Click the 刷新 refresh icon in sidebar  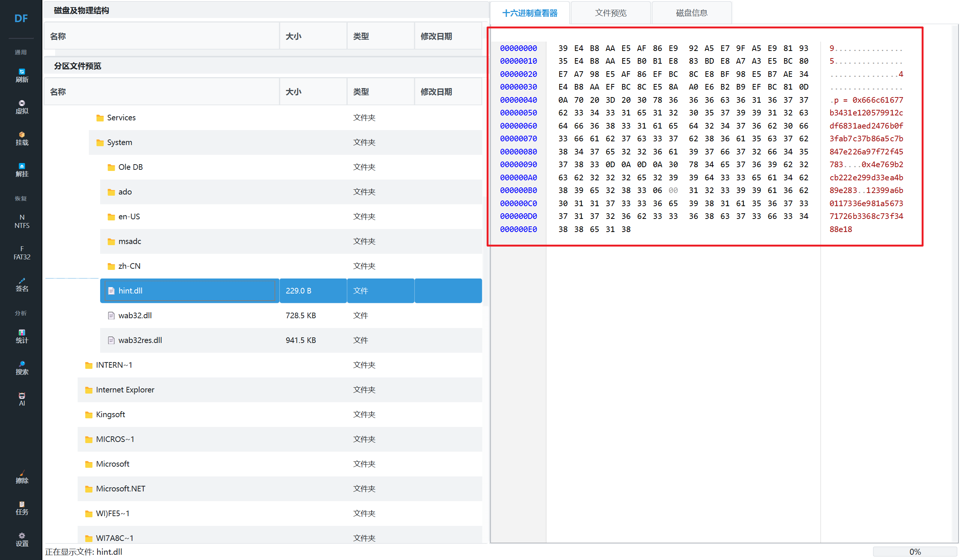[x=22, y=75]
